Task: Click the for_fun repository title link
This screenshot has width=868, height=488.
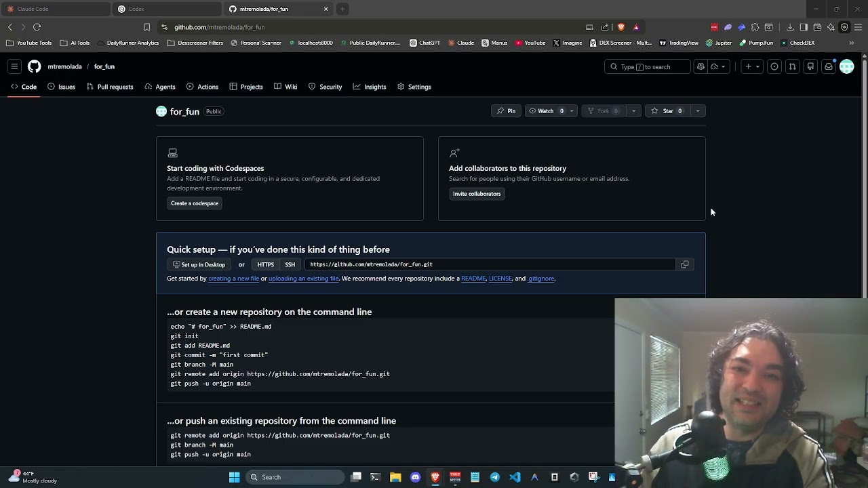Action: pyautogui.click(x=184, y=111)
